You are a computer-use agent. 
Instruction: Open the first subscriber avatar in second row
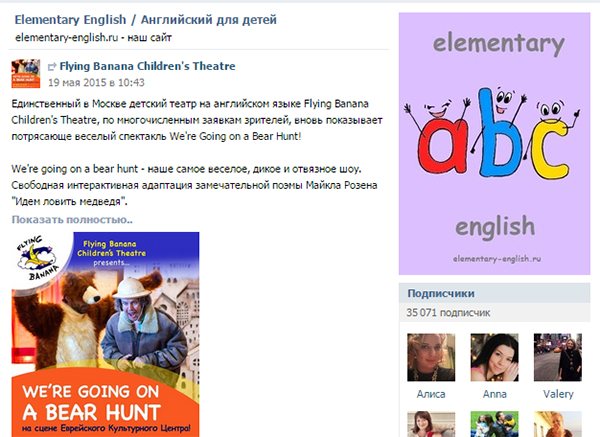pyautogui.click(x=431, y=424)
